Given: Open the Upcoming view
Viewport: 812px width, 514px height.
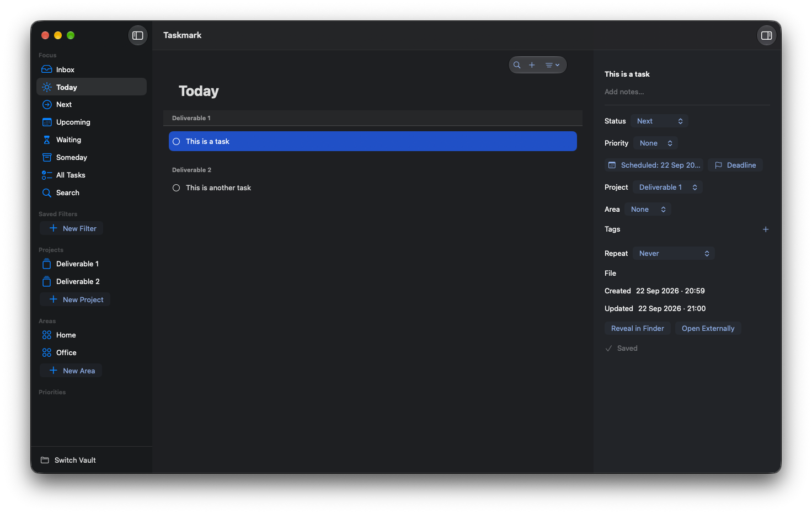Looking at the screenshot, I should (x=92, y=122).
